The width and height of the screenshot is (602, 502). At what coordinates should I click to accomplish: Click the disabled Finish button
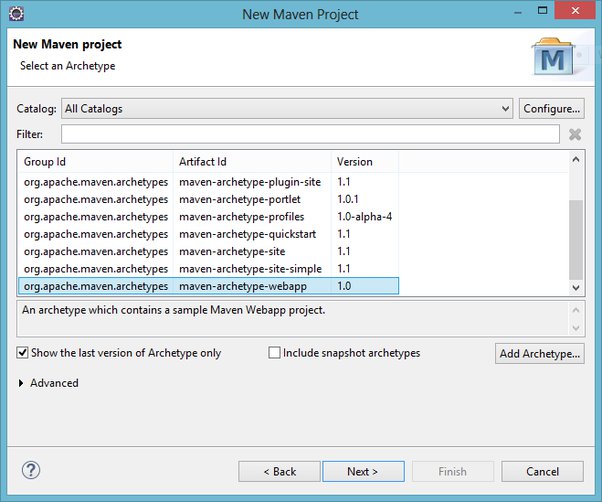point(453,471)
